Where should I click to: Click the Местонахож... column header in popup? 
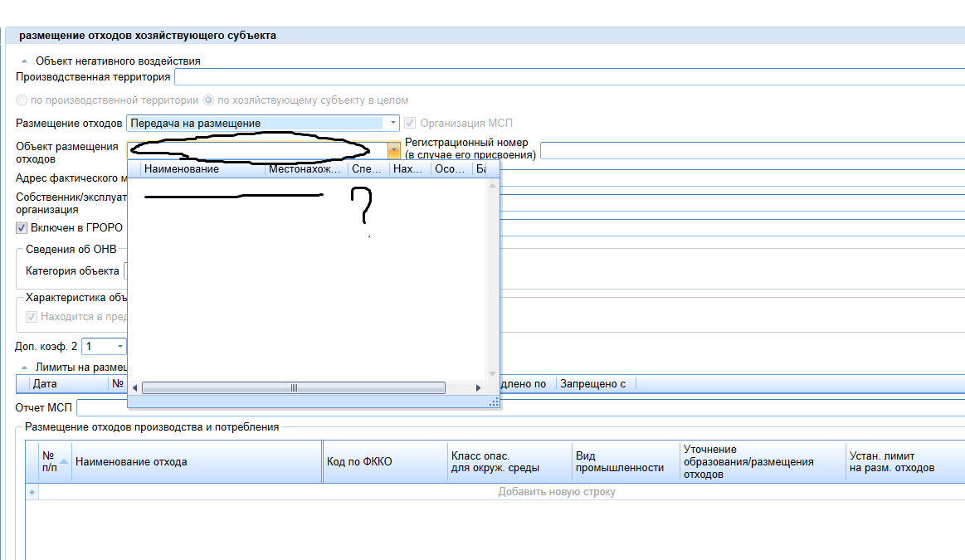[x=305, y=169]
